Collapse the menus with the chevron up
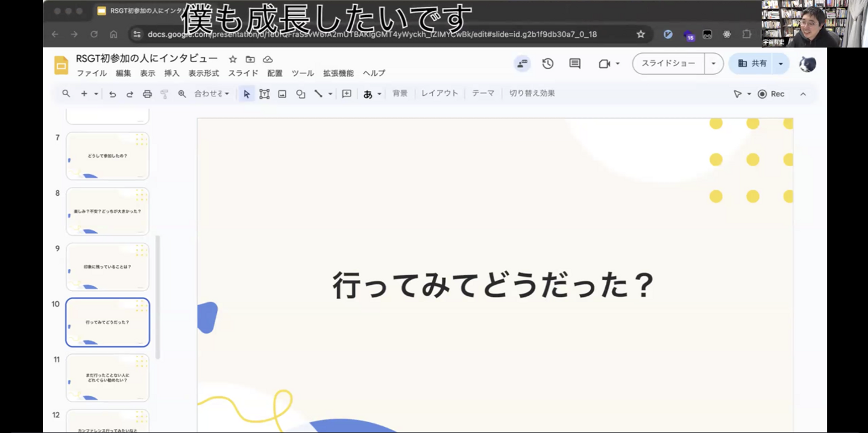868x433 pixels. (x=803, y=94)
